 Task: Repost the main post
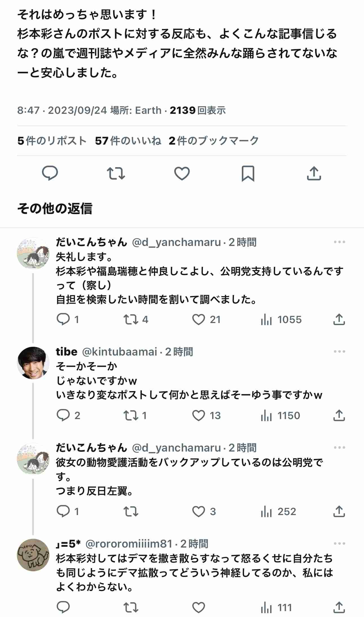click(116, 173)
